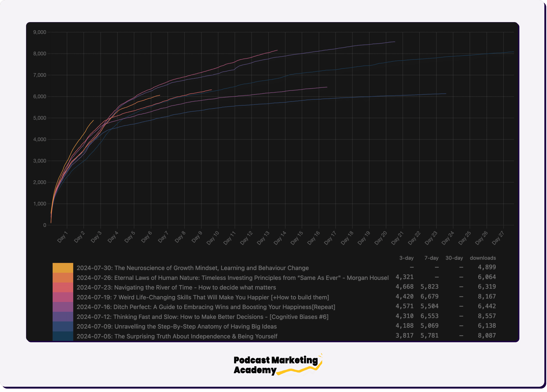Click 7-day value 5,781
Screen dimensions: 547x392
point(430,335)
